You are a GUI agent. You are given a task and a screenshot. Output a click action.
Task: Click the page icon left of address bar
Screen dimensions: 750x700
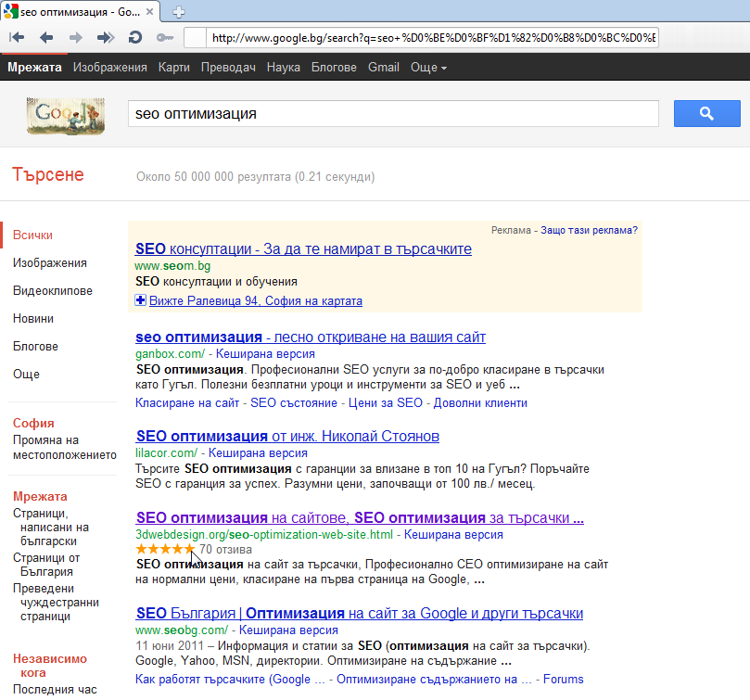pyautogui.click(x=196, y=38)
